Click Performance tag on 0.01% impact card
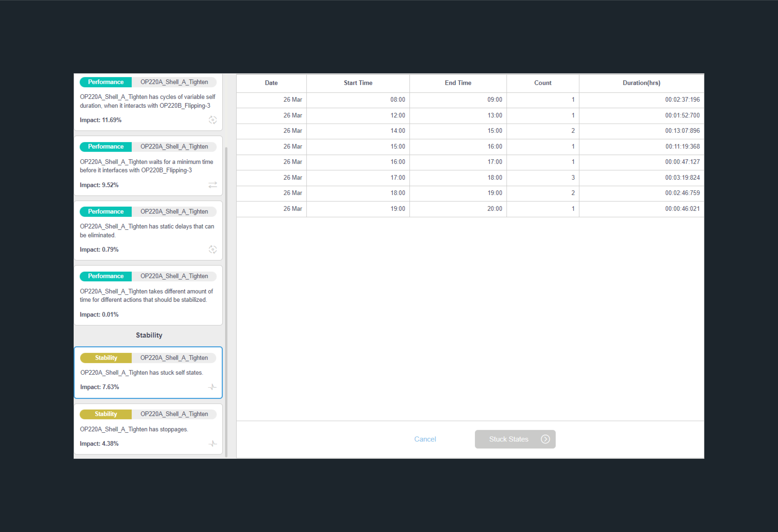The image size is (778, 532). click(x=106, y=276)
